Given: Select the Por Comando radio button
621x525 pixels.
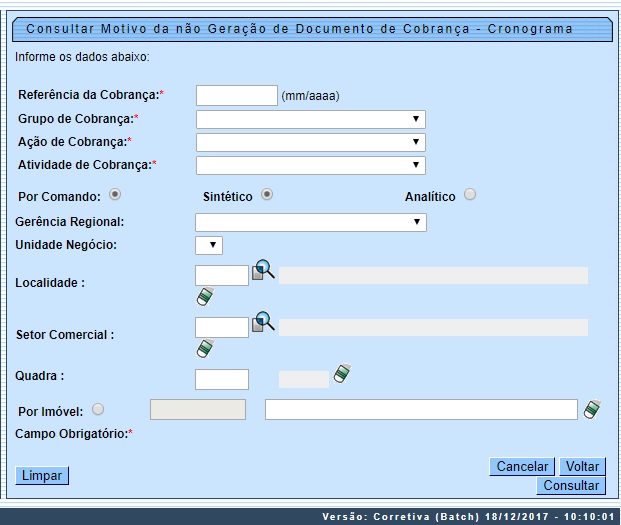Looking at the screenshot, I should pyautogui.click(x=115, y=194).
